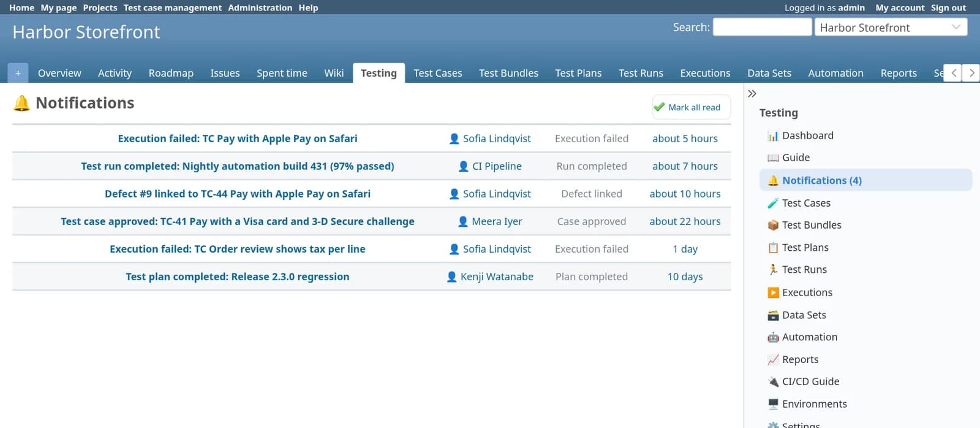Open Administration in the top menu
Screen dimensions: 980x428
(x=260, y=7)
